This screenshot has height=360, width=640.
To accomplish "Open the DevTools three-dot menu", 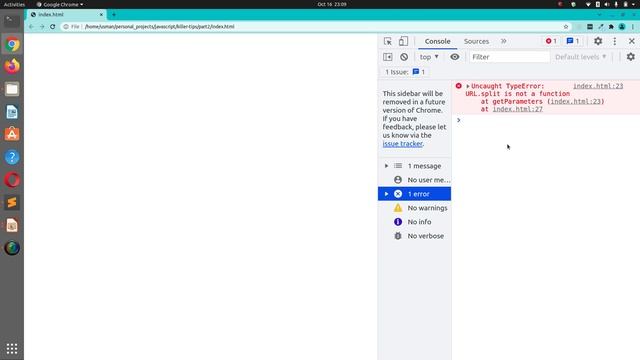I will [615, 41].
